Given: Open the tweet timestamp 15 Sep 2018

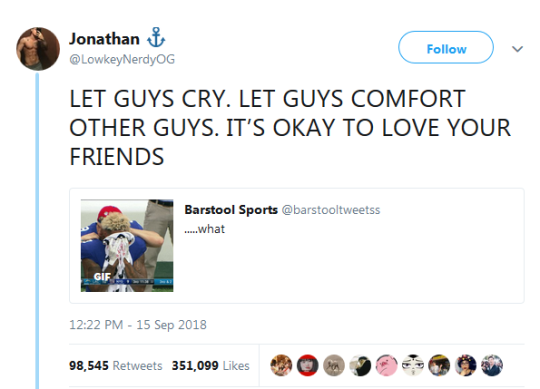Looking at the screenshot, I should click(x=138, y=325).
